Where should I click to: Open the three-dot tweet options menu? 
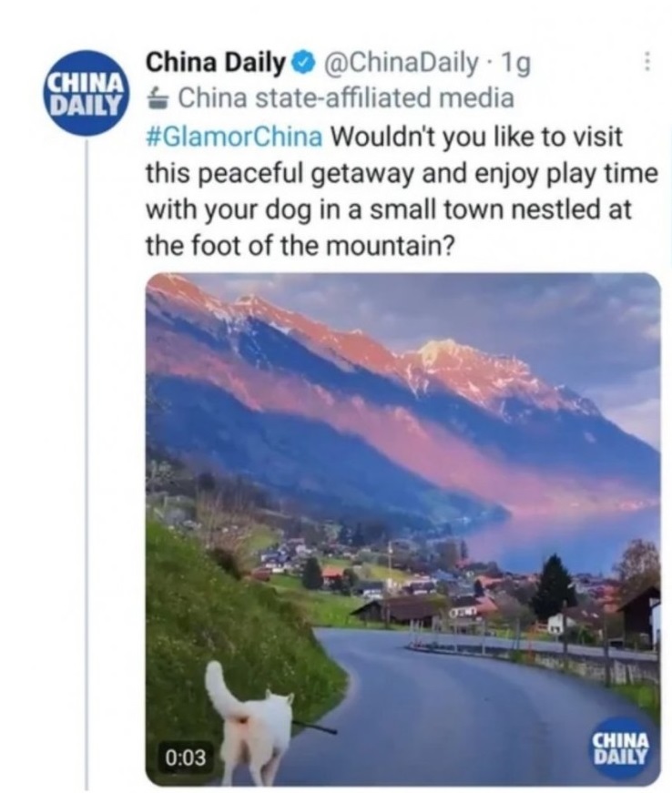tap(647, 64)
